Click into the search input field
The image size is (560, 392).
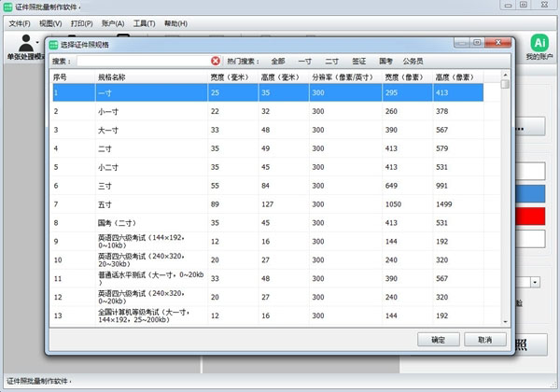pos(144,61)
